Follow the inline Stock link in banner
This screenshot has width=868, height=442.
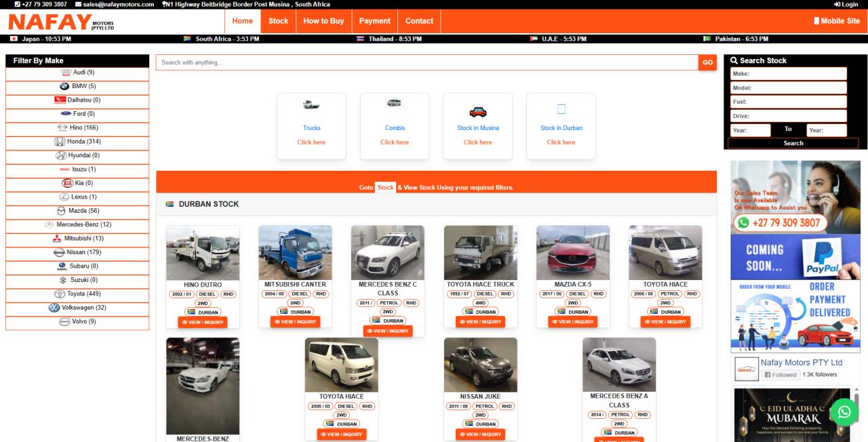click(x=386, y=187)
